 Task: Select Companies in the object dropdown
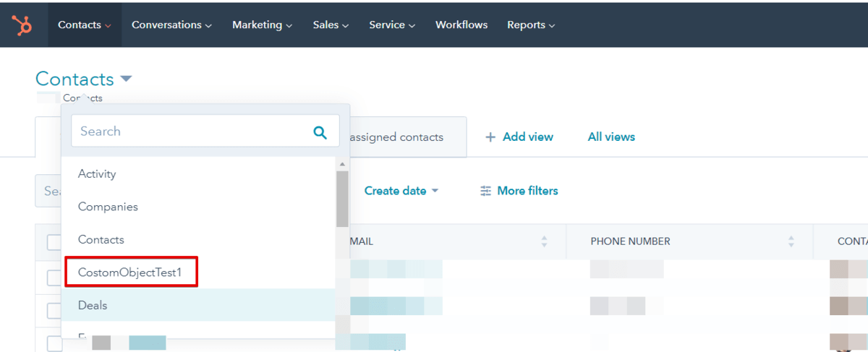108,207
